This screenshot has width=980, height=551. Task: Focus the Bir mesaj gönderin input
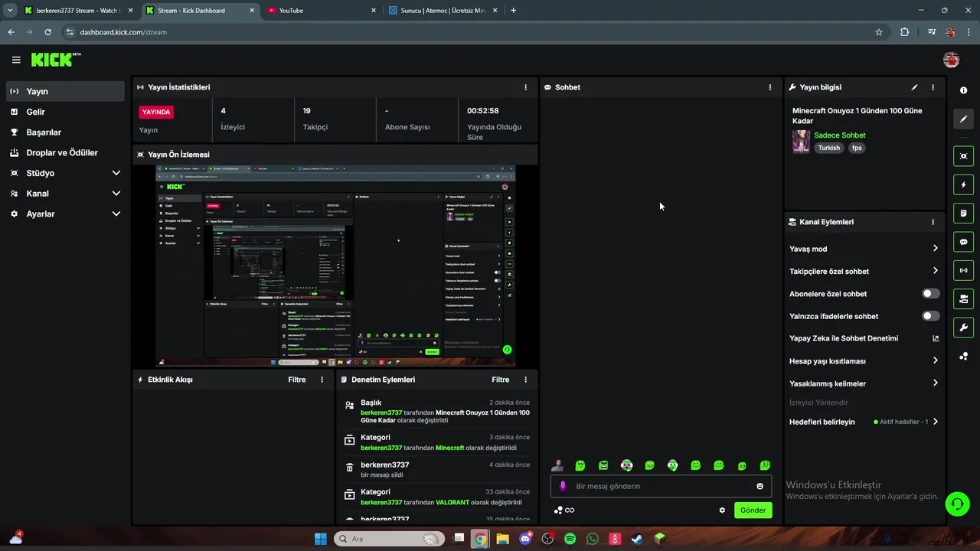[x=660, y=486]
